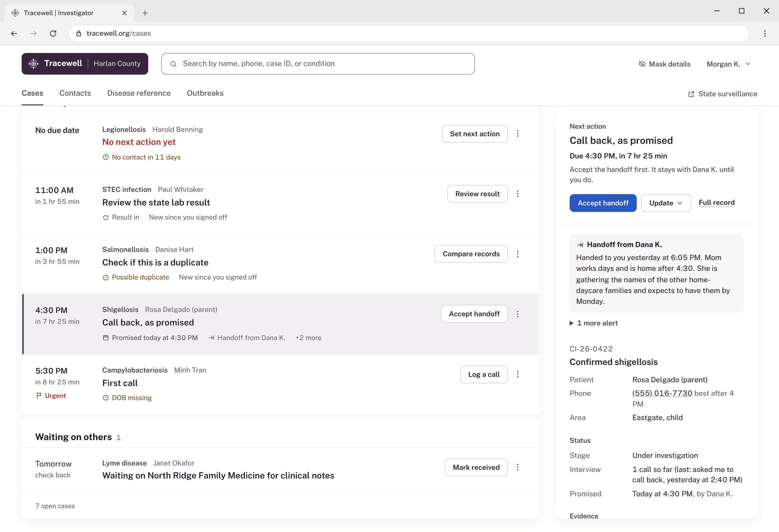This screenshot has width=779, height=532.
Task: Open the State surveillance link
Action: [x=722, y=94]
